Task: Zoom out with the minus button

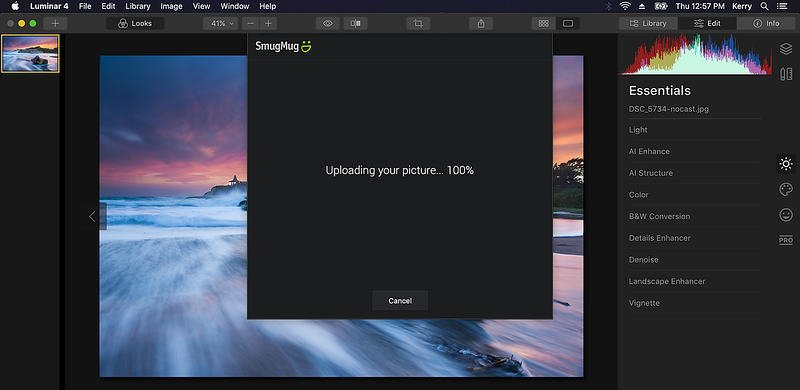Action: click(250, 23)
